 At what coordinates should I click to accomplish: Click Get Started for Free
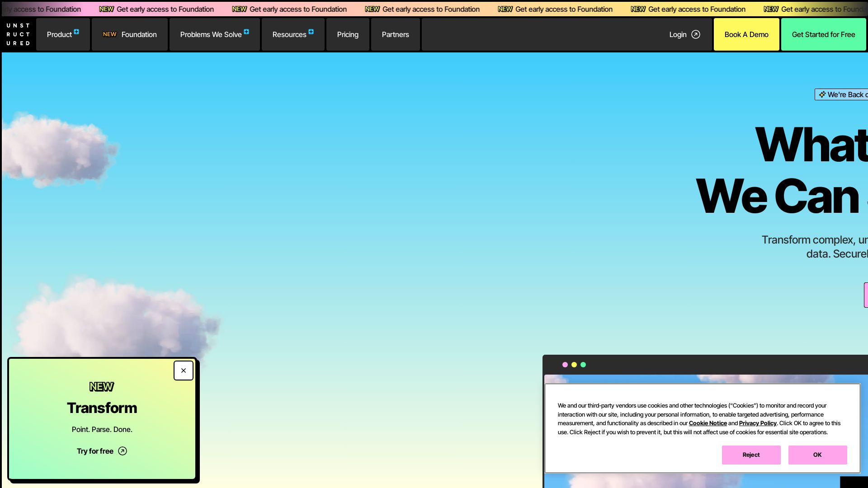(823, 34)
